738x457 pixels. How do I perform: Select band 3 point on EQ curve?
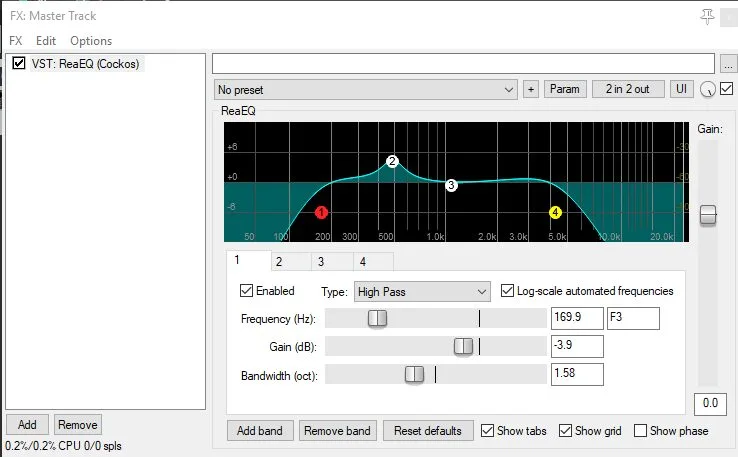(x=451, y=185)
